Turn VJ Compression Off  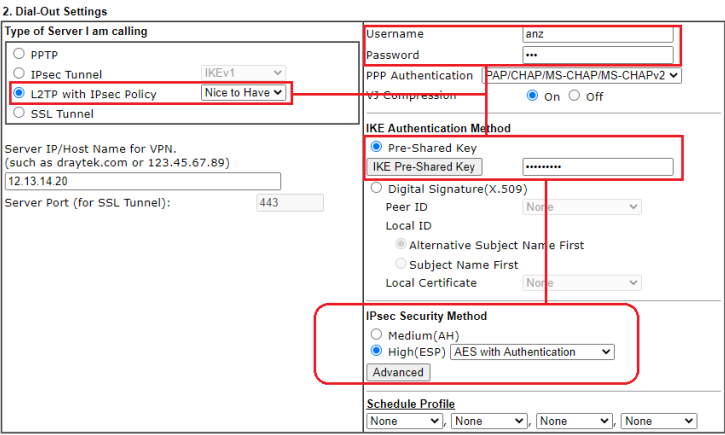[x=574, y=96]
